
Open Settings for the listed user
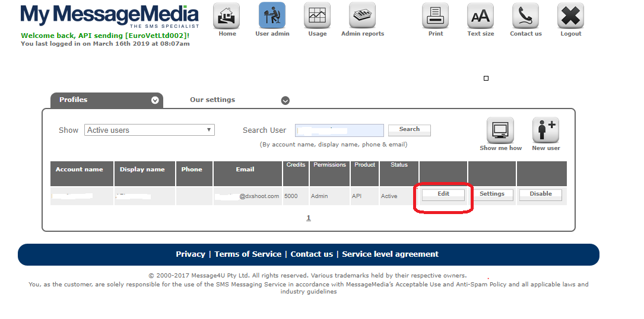pos(492,194)
